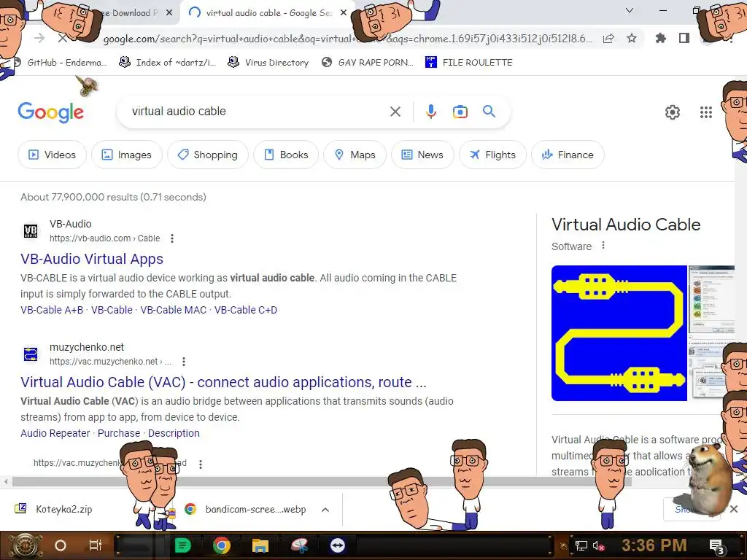Image resolution: width=747 pixels, height=560 pixels.
Task: Filter results by Maps
Action: (x=355, y=155)
